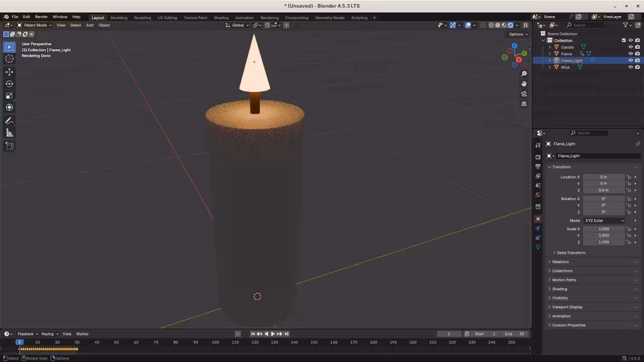Hide the Candle object in viewport
This screenshot has height=362, width=644.
coord(630,47)
